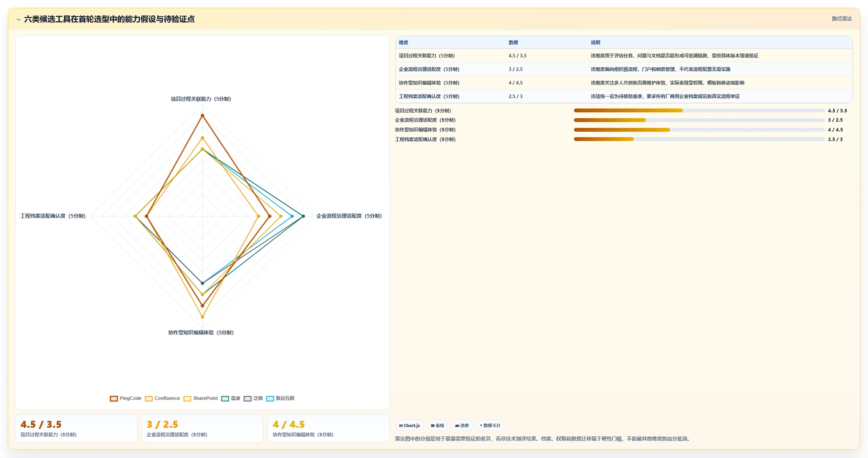Click the radar axis label 协作型知识编辑体验

201,333
